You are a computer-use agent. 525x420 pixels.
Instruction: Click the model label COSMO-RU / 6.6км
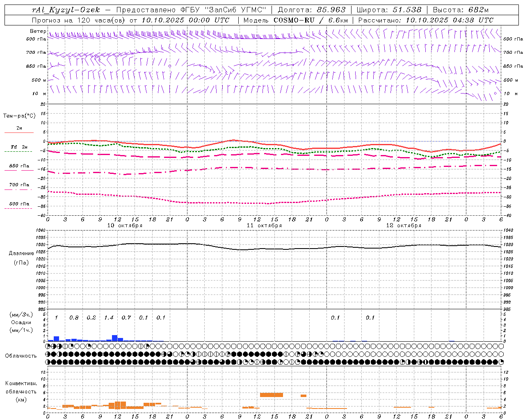pos(311,20)
